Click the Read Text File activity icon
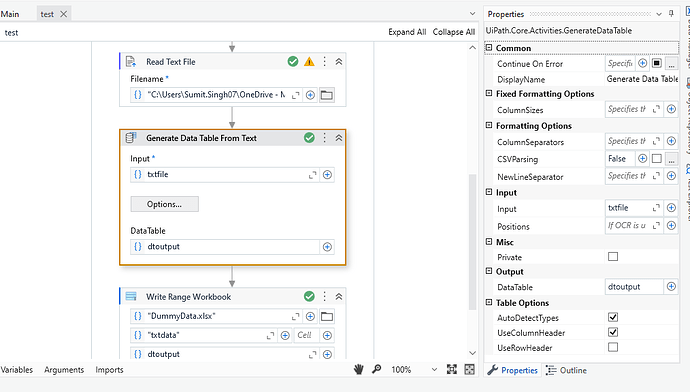This screenshot has width=690, height=392. (131, 62)
